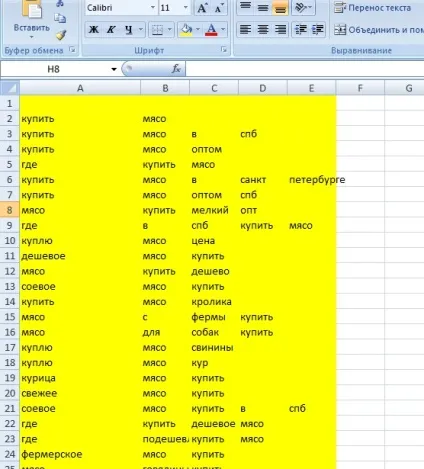Image resolution: width=424 pixels, height=469 pixels.
Task: Select column C header
Action: click(214, 88)
